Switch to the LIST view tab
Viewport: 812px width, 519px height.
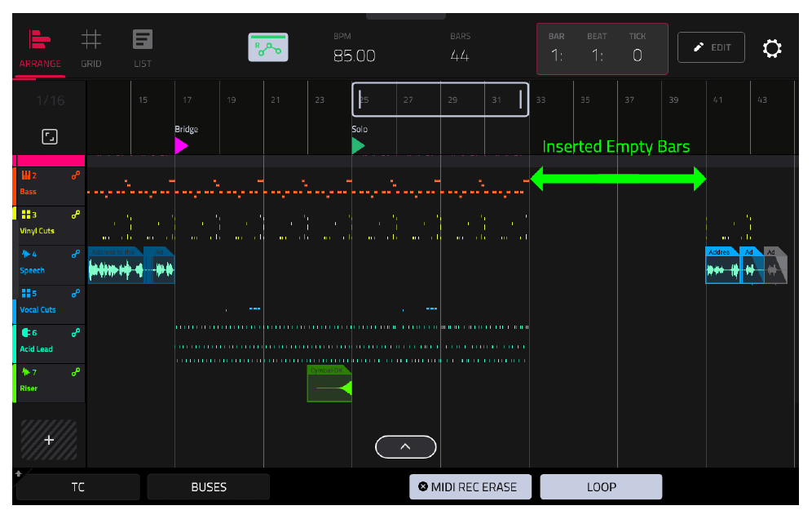pyautogui.click(x=143, y=50)
